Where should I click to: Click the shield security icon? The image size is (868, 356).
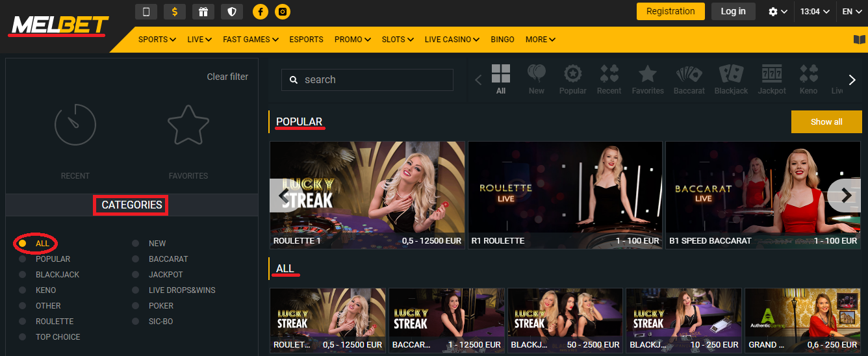(232, 11)
